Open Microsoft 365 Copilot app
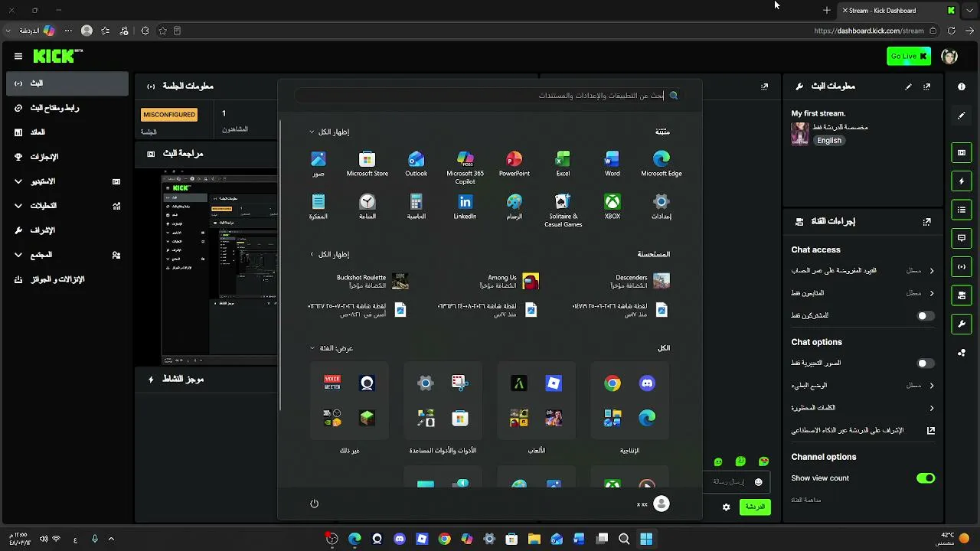The image size is (980, 551). point(465,168)
